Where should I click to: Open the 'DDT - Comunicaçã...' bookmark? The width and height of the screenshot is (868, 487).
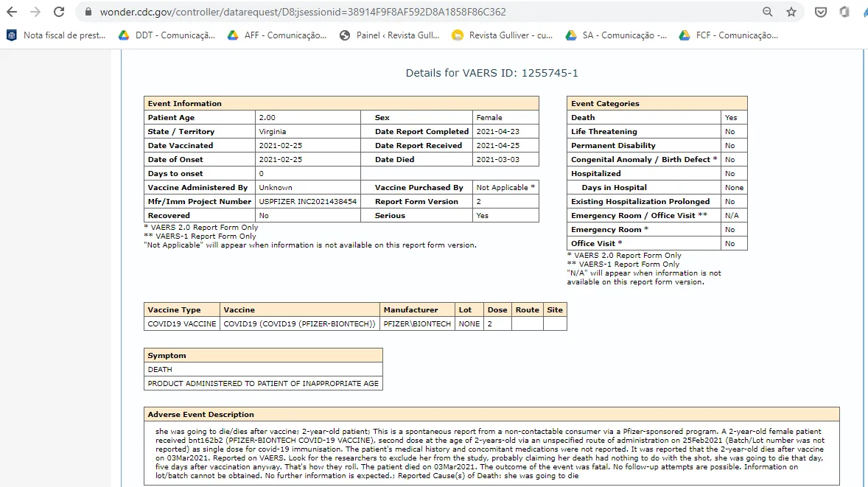click(167, 35)
